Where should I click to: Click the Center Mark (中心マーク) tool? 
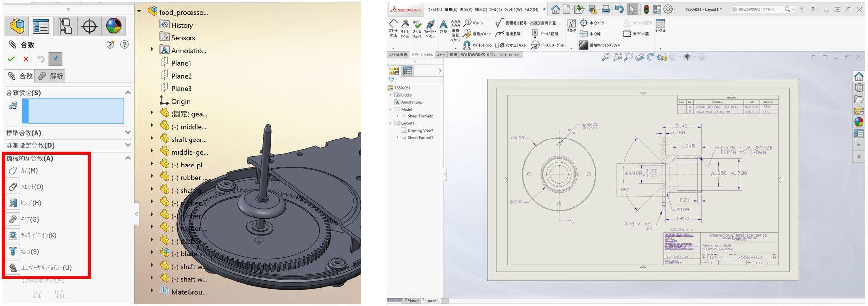coord(592,23)
